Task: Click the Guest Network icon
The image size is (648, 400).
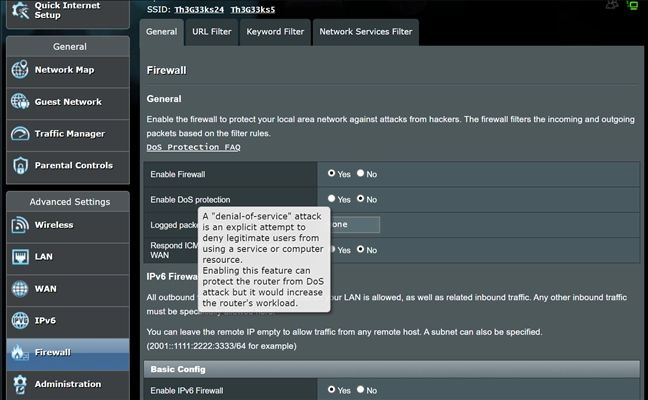Action: click(20, 101)
